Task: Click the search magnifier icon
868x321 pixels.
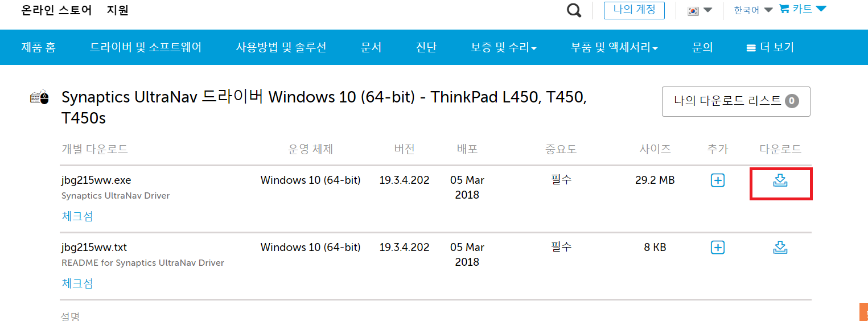Action: [574, 10]
